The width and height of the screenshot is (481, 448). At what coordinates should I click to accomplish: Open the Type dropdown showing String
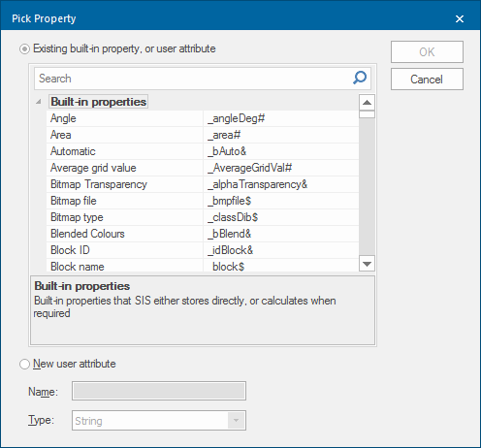[x=236, y=420]
